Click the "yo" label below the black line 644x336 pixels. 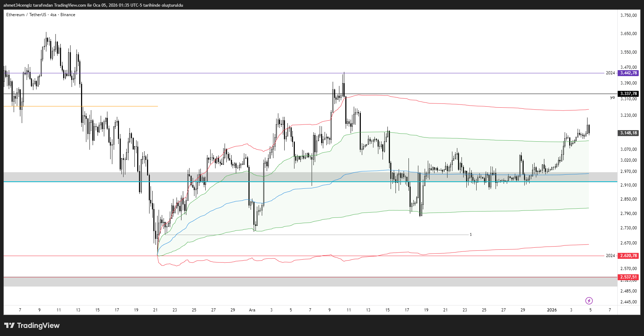612,98
